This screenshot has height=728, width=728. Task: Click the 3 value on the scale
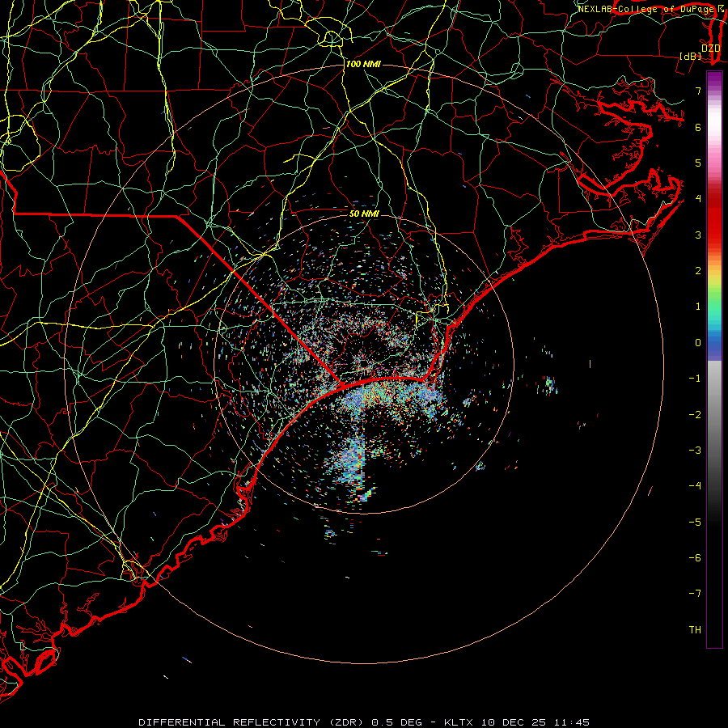click(698, 235)
